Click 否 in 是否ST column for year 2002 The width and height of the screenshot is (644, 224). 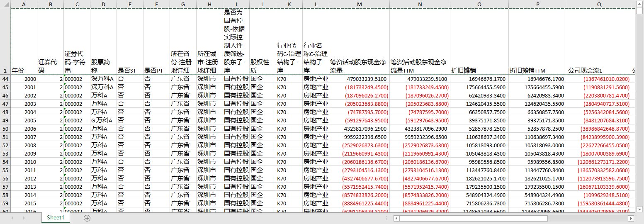[130, 95]
